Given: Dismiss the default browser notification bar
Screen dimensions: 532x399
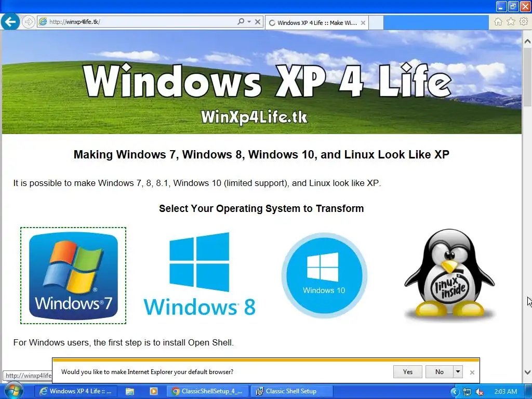Looking at the screenshot, I should (472, 372).
